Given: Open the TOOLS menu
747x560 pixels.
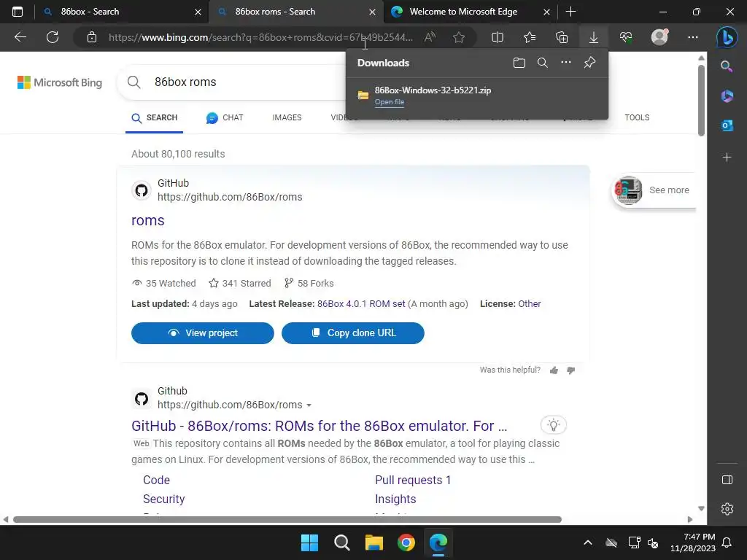Looking at the screenshot, I should point(637,117).
